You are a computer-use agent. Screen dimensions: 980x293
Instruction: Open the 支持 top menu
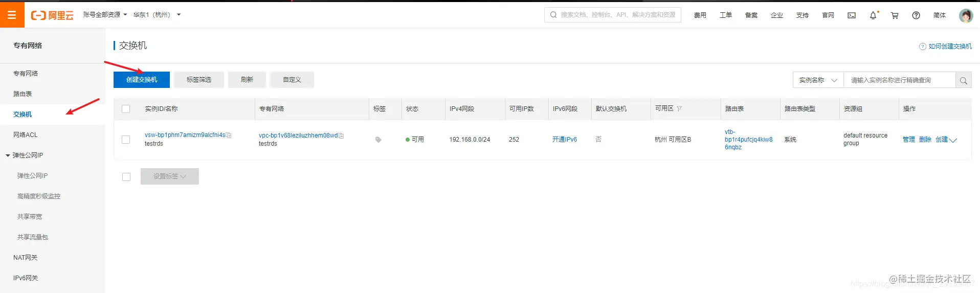tap(803, 15)
